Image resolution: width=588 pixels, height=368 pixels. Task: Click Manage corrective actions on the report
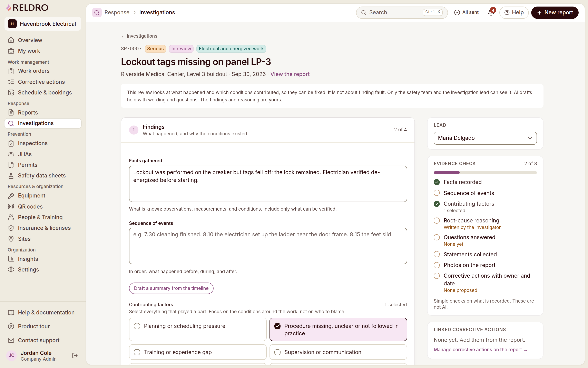click(480, 350)
